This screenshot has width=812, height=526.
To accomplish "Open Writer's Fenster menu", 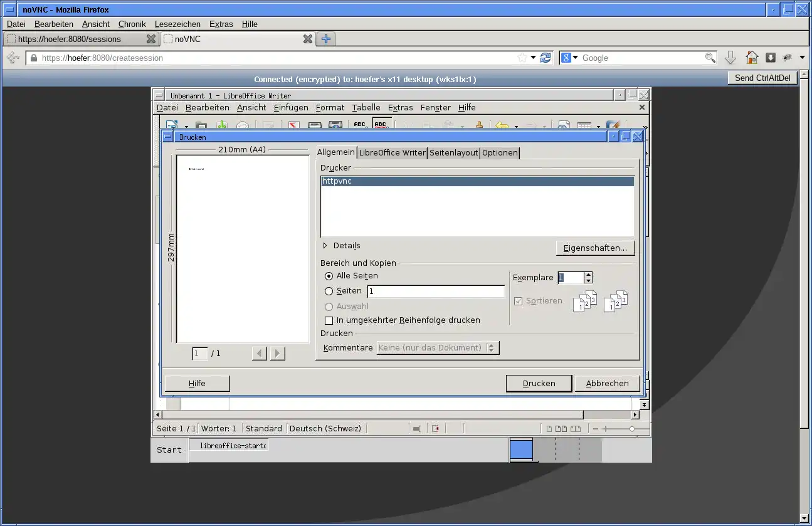I will click(436, 107).
